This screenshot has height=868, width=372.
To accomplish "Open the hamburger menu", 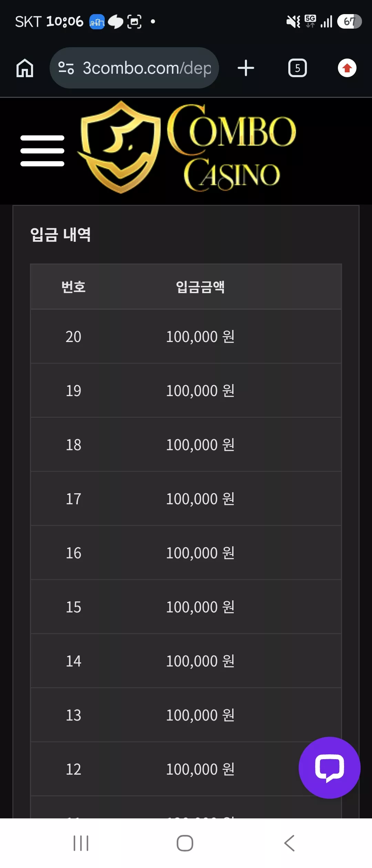I will coord(42,151).
